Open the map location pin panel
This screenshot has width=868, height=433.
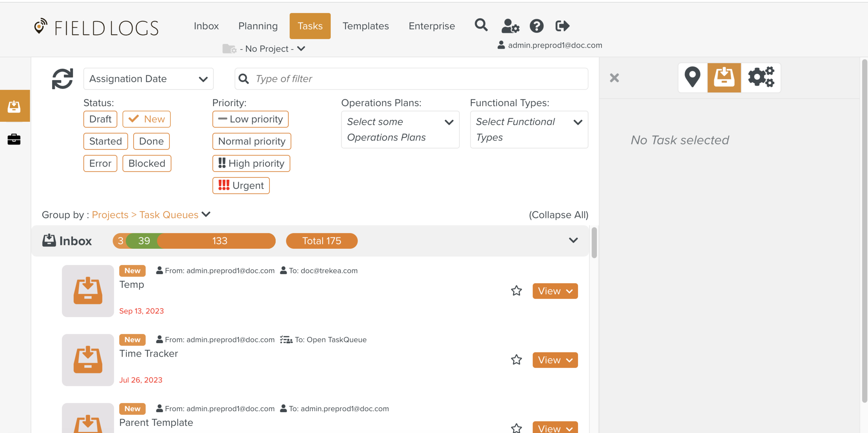point(692,77)
